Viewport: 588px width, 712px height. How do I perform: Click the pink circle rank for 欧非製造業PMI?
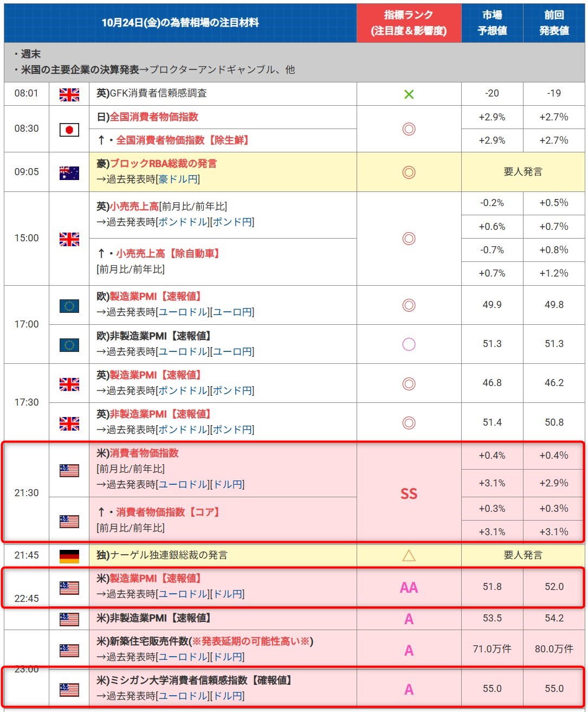(x=409, y=344)
